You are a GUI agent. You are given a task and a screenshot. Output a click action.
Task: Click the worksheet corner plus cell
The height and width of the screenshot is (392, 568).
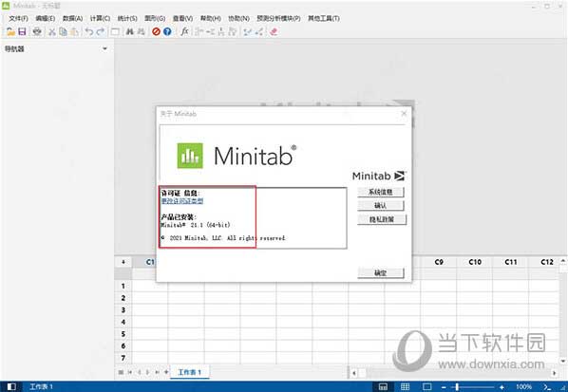coord(123,262)
